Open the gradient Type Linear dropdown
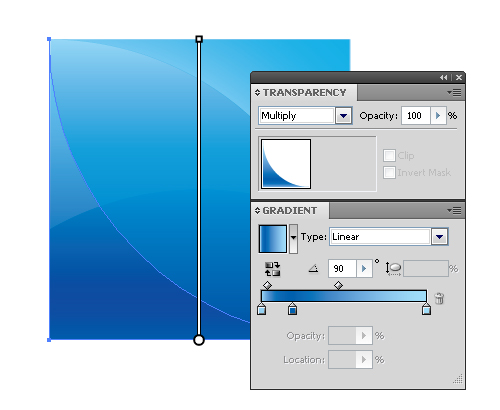This screenshot has width=500, height=410. [x=439, y=237]
